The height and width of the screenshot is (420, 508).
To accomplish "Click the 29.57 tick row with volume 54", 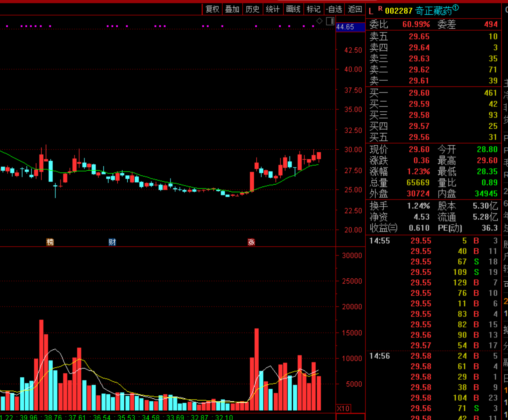I will click(x=434, y=345).
